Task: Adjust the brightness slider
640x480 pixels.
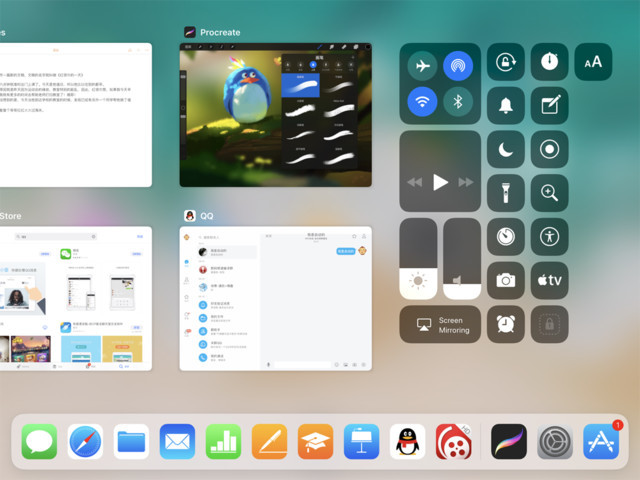Action: (418, 259)
